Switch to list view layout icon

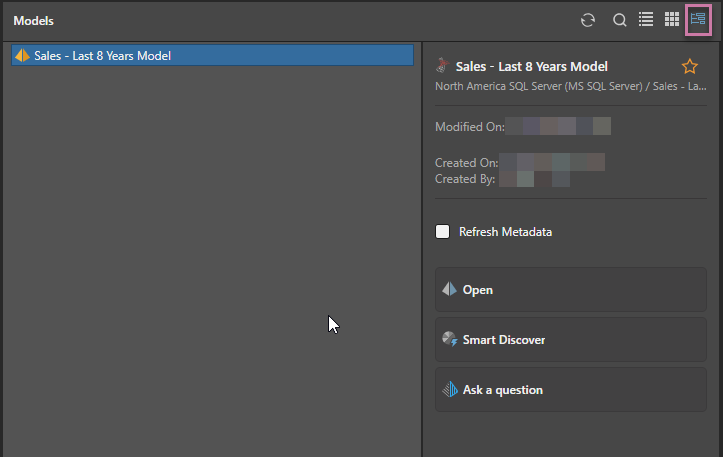click(646, 20)
